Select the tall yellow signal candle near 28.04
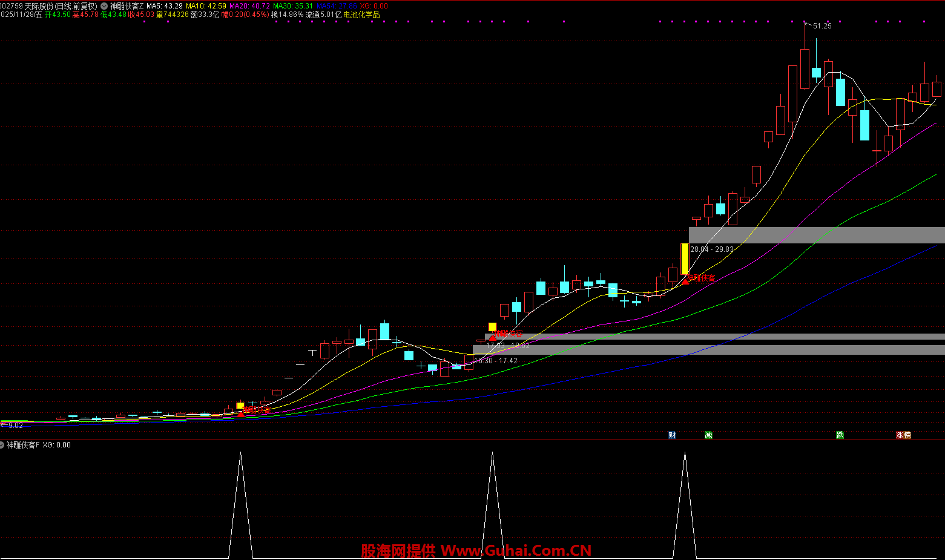This screenshot has height=560, width=945. pyautogui.click(x=685, y=259)
